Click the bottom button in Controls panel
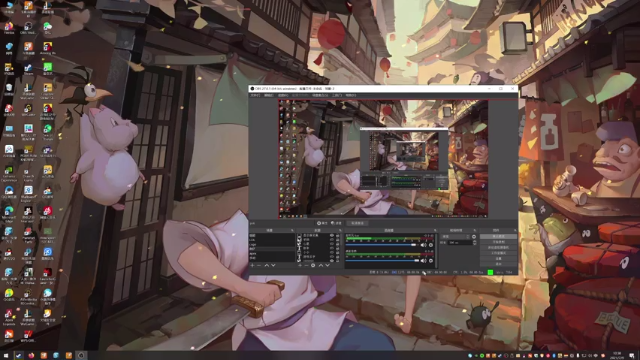Viewport: 640px width, 360px height. point(498,264)
